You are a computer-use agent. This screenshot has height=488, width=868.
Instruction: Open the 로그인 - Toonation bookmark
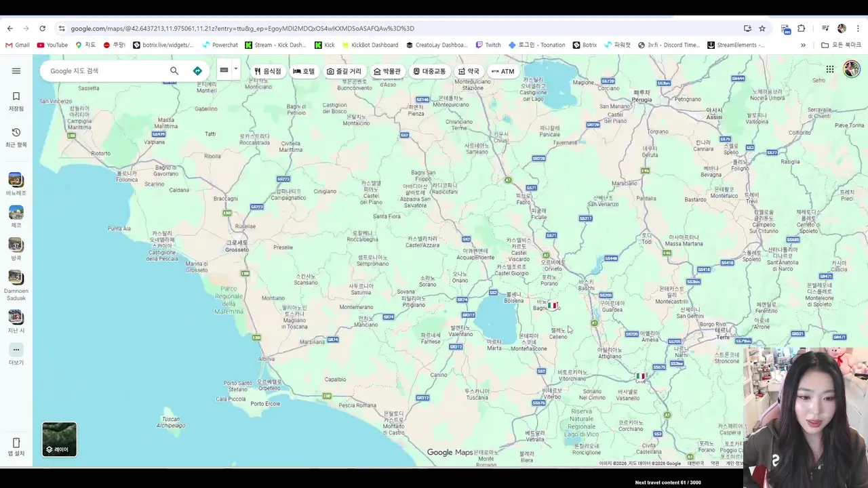point(536,45)
